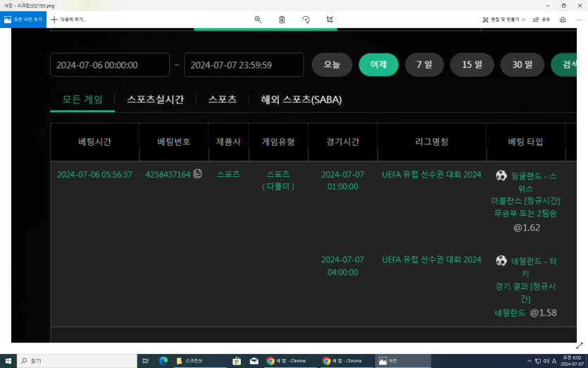Image resolution: width=588 pixels, height=368 pixels.
Task: Click 경기시간 column header
Action: pos(343,142)
